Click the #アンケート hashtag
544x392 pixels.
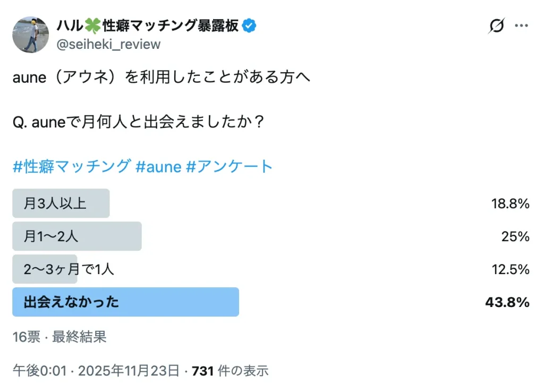tap(229, 166)
